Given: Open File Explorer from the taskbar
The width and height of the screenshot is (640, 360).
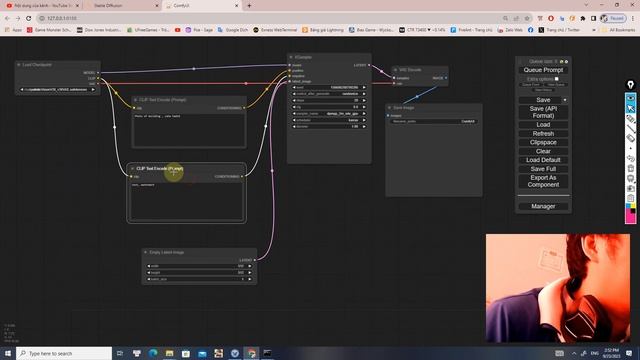Looking at the screenshot, I should [x=169, y=353].
